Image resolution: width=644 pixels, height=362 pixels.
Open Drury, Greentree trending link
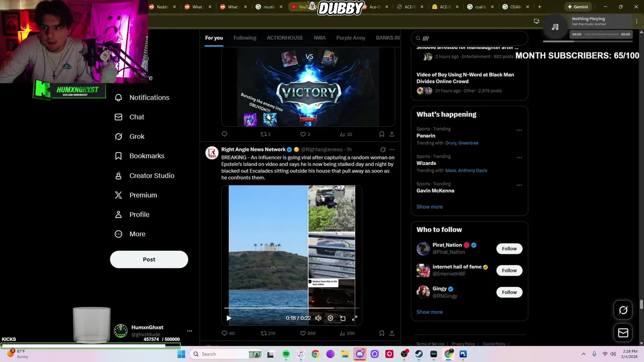(x=461, y=143)
